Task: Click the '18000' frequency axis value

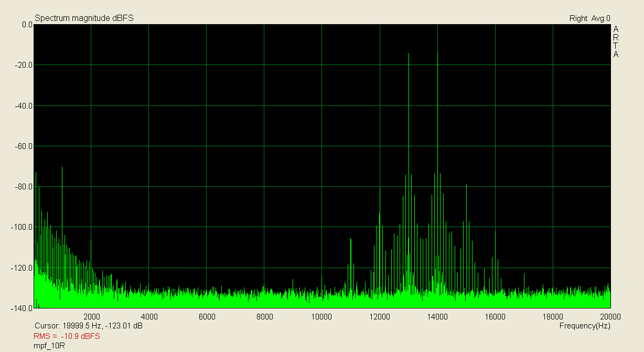Action: click(x=552, y=316)
